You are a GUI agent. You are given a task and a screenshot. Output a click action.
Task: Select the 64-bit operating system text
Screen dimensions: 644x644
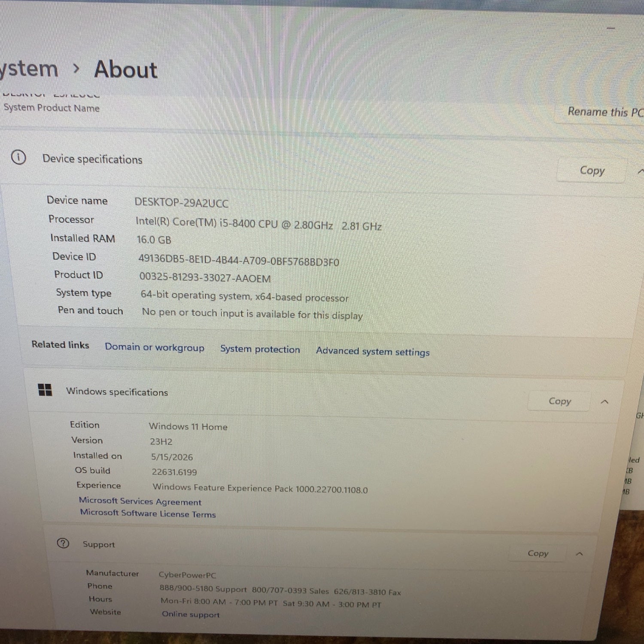[x=244, y=296]
